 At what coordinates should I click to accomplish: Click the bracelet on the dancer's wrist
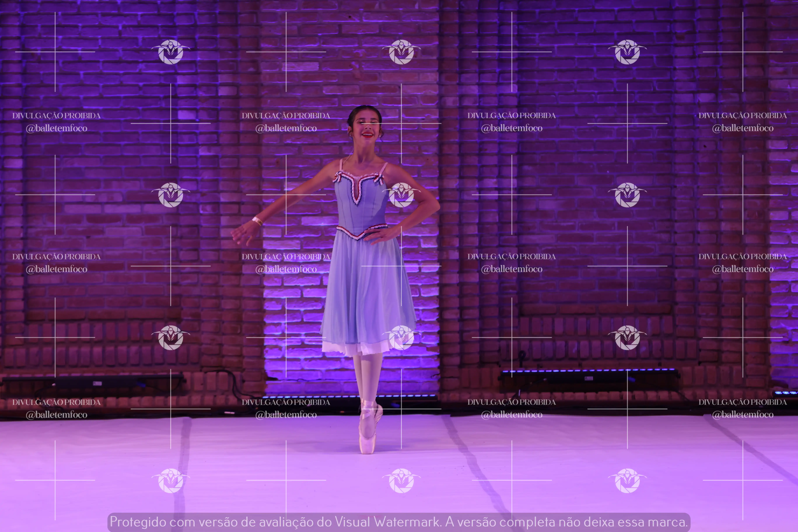coord(257,221)
